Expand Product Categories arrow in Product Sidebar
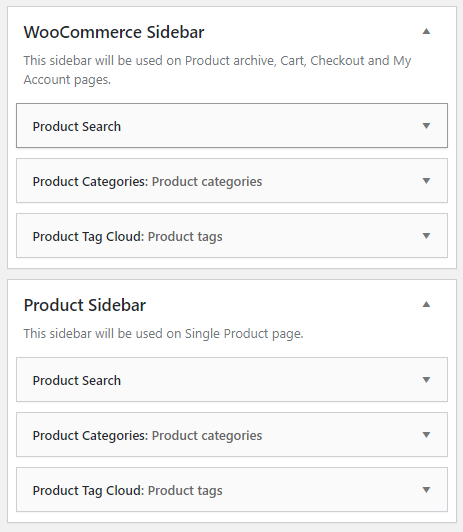The width and height of the screenshot is (463, 532). point(426,435)
